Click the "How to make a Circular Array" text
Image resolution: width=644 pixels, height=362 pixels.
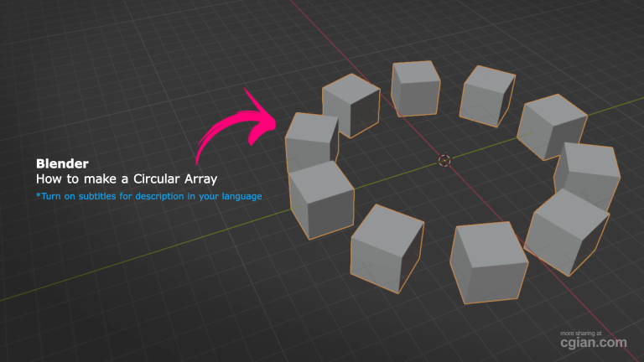(x=127, y=179)
